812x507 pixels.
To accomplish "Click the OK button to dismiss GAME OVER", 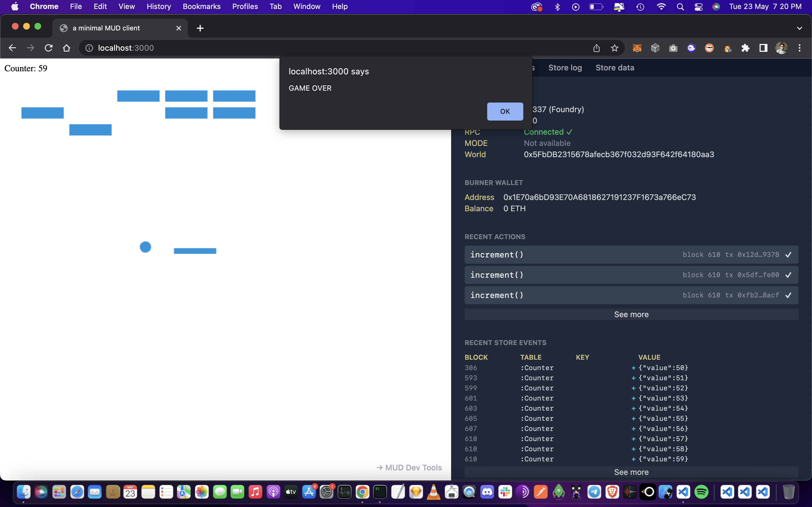I will click(x=505, y=111).
